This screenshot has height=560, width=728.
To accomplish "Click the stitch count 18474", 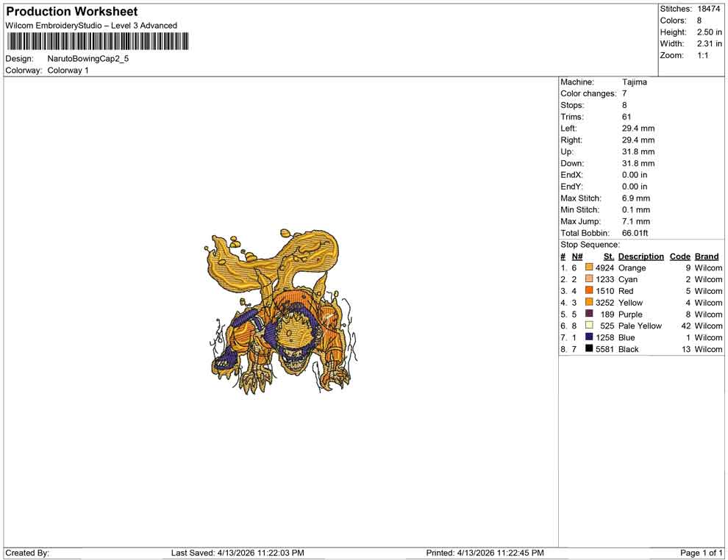I will 708,9.
